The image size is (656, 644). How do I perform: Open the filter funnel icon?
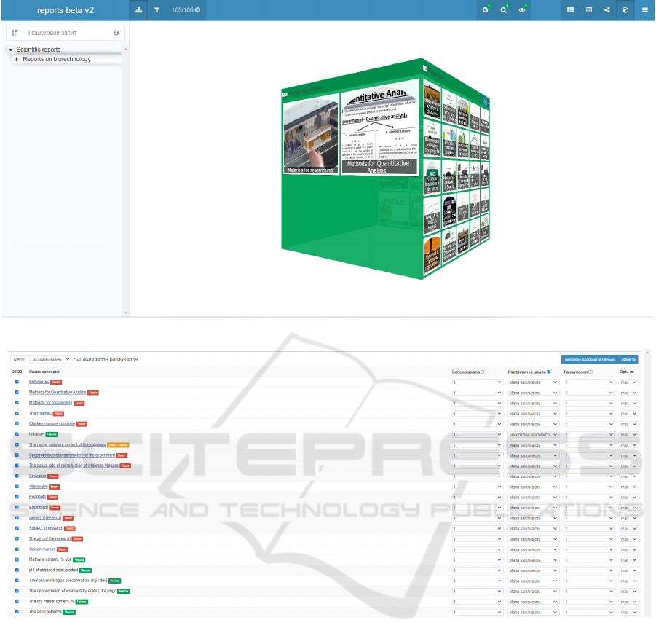pos(157,10)
